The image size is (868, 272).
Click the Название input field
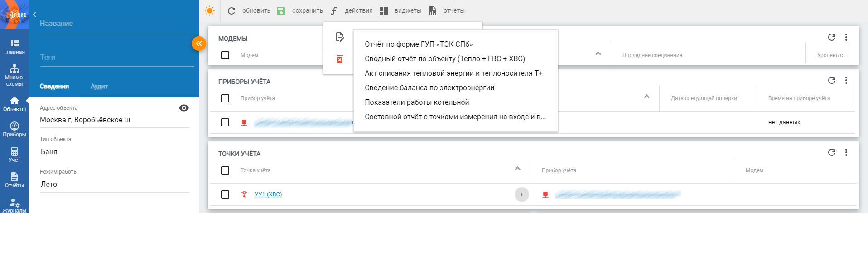117,24
